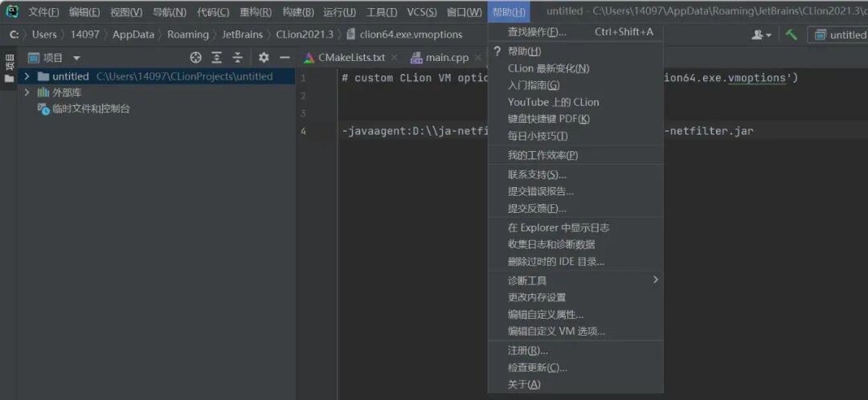Choose YouTube 上的 CLion entry
This screenshot has width=868, height=400.
click(x=575, y=102)
